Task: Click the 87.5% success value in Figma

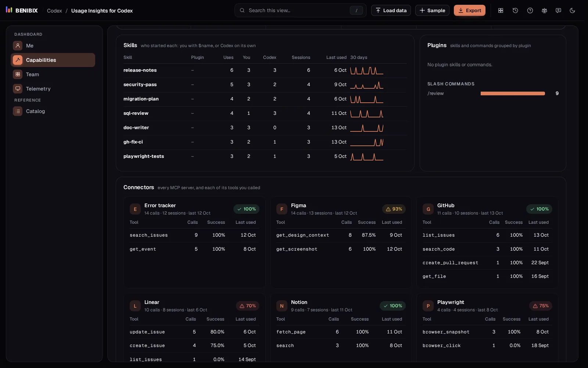Action: tap(369, 235)
